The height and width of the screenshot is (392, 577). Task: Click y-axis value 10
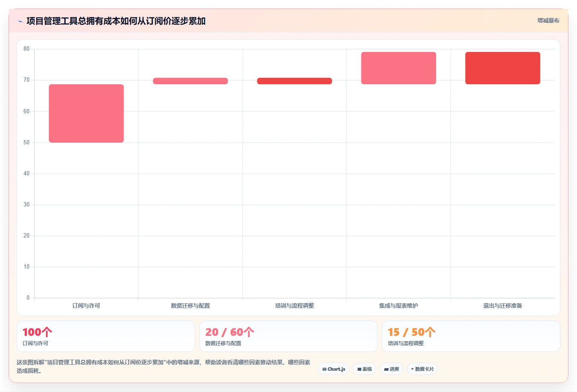[26, 267]
